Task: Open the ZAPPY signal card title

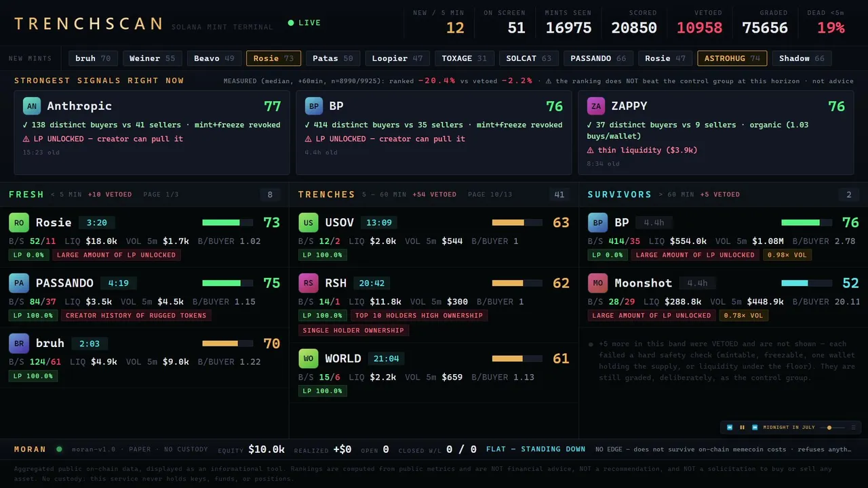Action: tap(629, 106)
